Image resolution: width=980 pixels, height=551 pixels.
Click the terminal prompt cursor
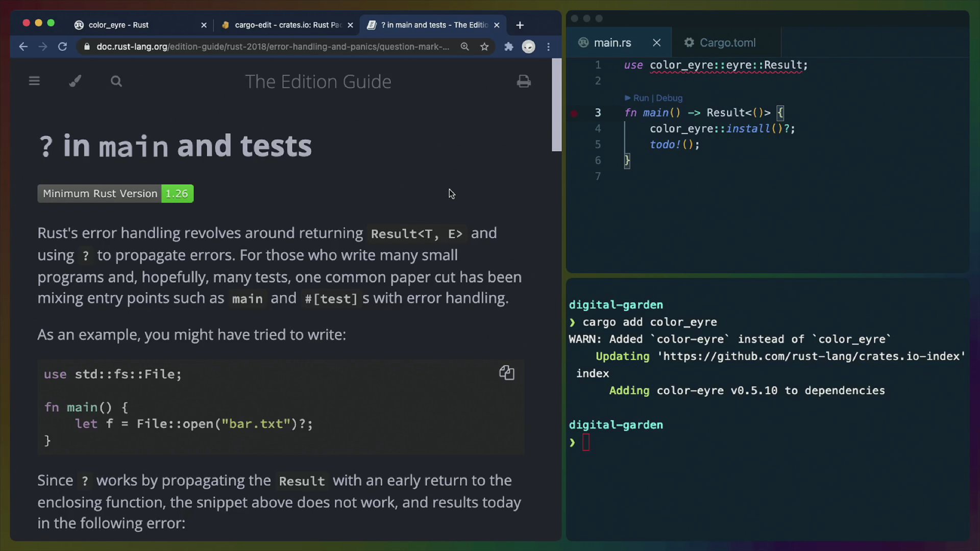click(586, 442)
